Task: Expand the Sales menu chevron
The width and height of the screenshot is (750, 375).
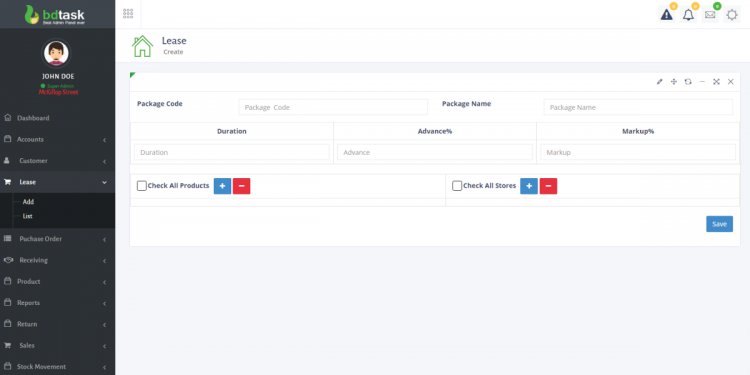Action: tap(104, 346)
